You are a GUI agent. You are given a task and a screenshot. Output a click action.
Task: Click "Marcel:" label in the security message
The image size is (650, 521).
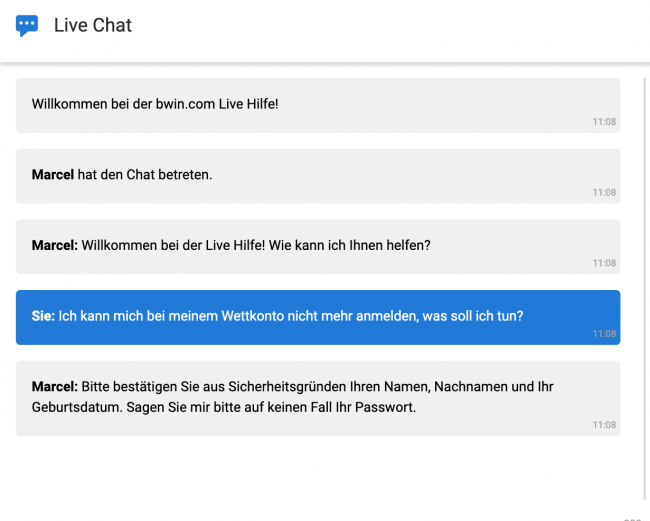pyautogui.click(x=55, y=387)
